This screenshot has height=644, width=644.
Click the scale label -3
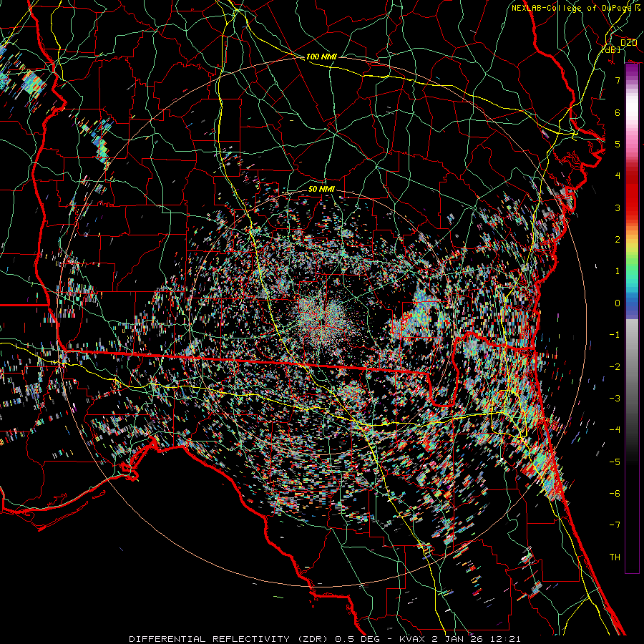pyautogui.click(x=615, y=399)
